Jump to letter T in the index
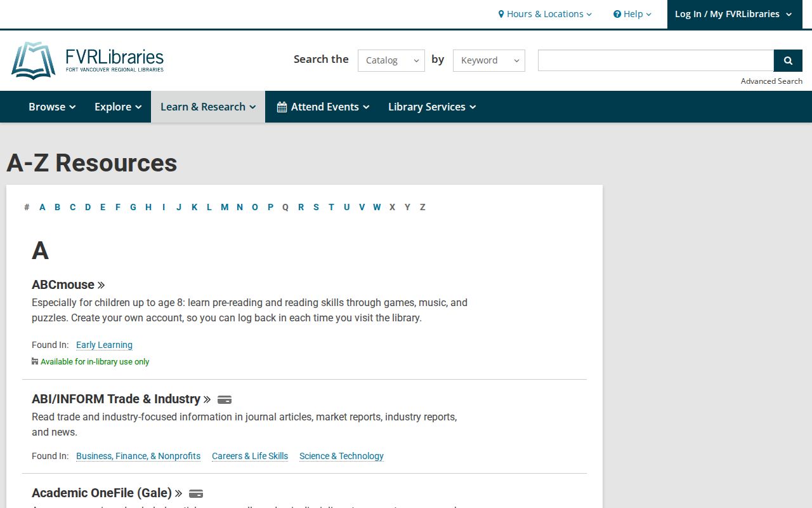 (331, 207)
